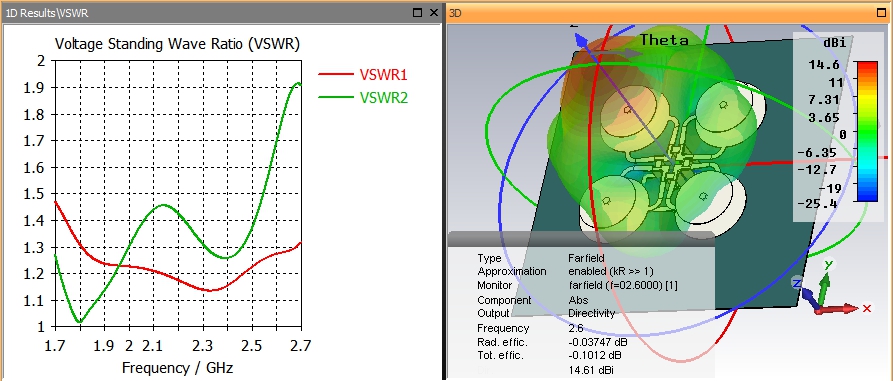Click the Frequency / GHz axis label

pyautogui.click(x=177, y=367)
